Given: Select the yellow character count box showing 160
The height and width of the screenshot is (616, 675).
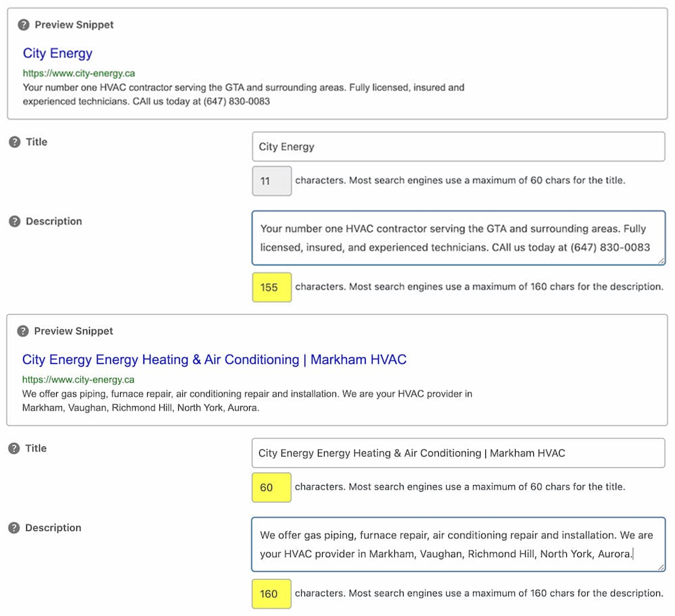Looking at the screenshot, I should (x=271, y=594).
